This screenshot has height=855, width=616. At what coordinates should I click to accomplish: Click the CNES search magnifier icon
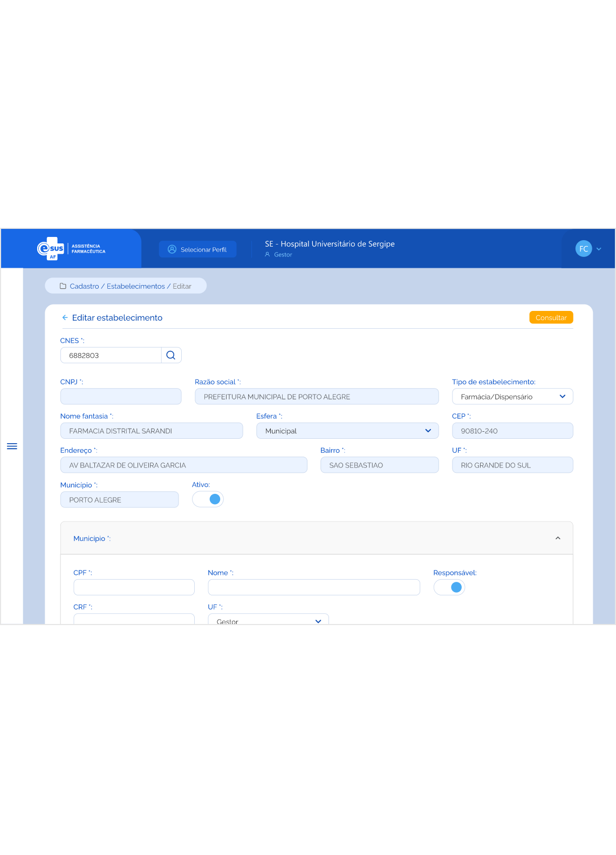point(171,355)
